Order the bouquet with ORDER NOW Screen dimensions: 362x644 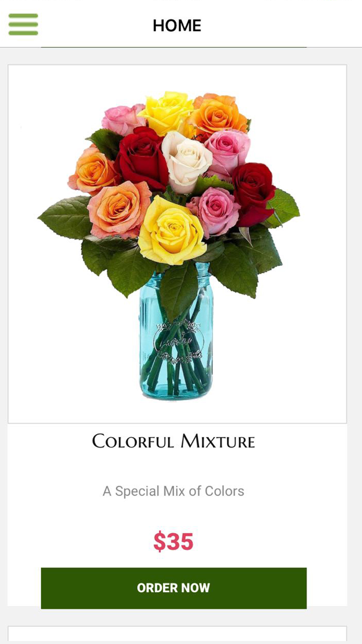click(x=174, y=588)
